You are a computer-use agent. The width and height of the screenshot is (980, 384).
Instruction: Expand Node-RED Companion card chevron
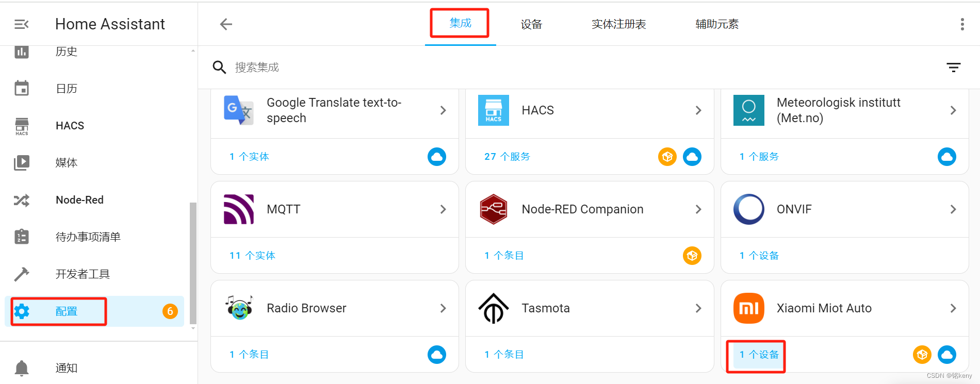pyautogui.click(x=698, y=209)
